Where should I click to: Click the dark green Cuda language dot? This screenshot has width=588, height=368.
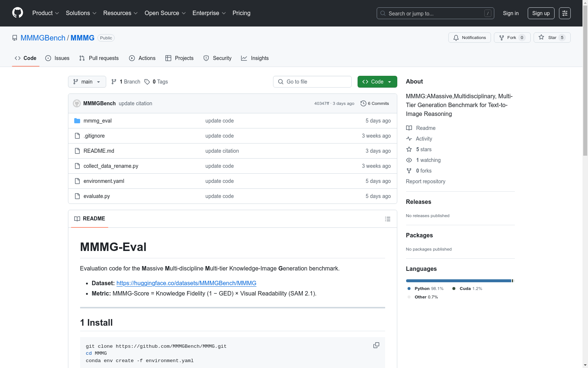click(x=454, y=289)
